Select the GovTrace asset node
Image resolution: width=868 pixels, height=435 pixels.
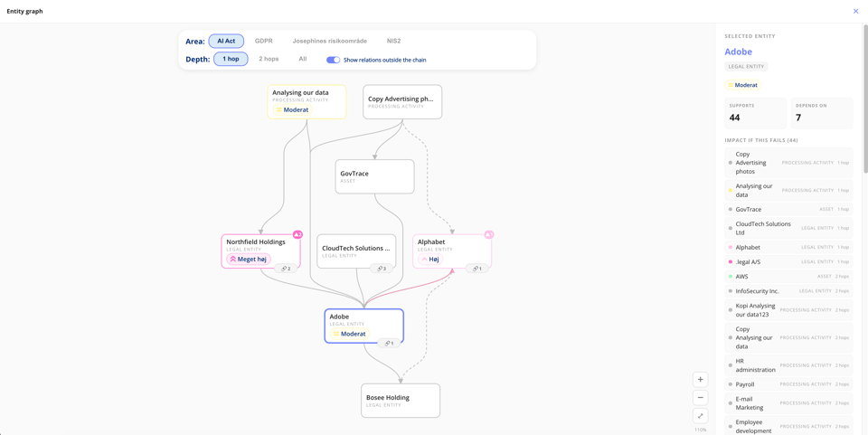pyautogui.click(x=374, y=176)
